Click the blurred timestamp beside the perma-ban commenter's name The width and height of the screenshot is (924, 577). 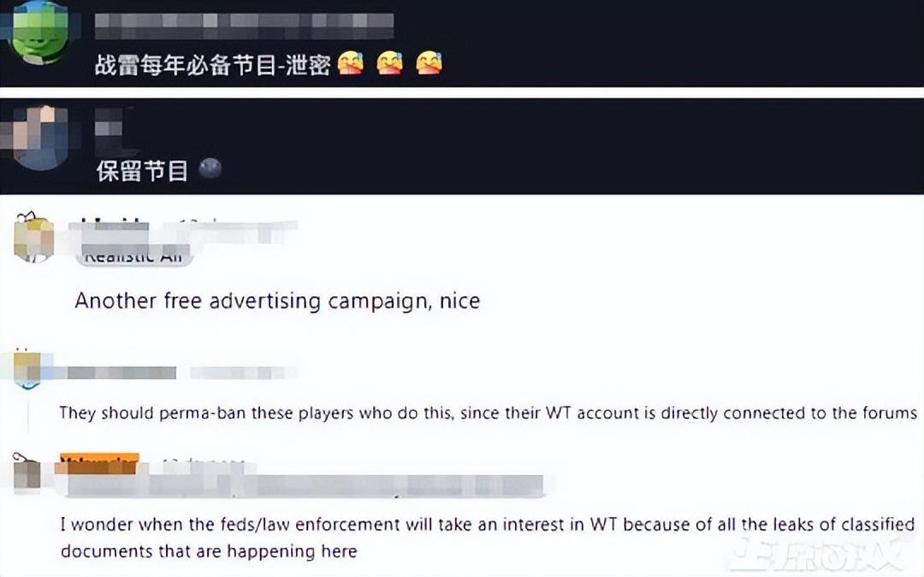(x=243, y=372)
